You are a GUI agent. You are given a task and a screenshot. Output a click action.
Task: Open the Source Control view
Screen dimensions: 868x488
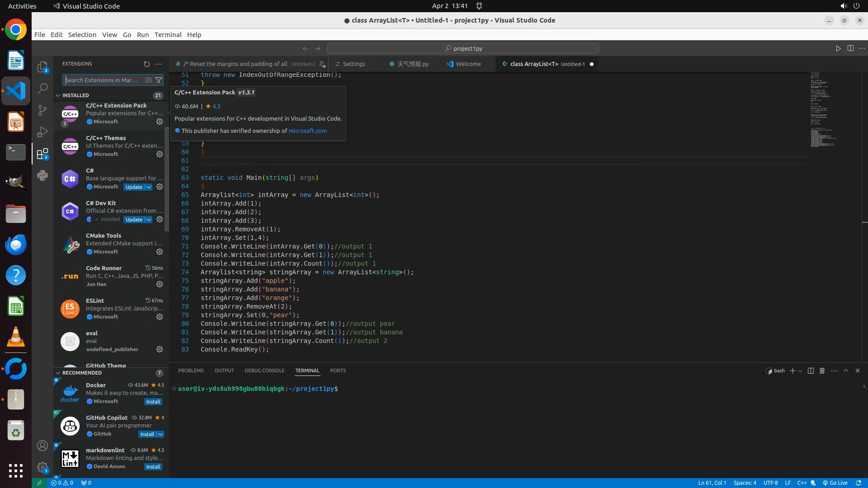(42, 110)
